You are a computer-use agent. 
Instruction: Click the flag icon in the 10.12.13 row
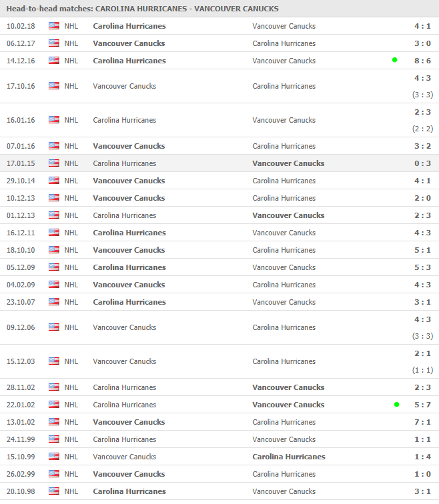coord(54,198)
